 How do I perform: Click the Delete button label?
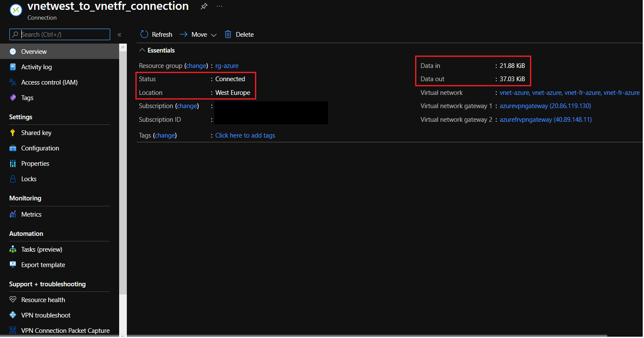[245, 35]
